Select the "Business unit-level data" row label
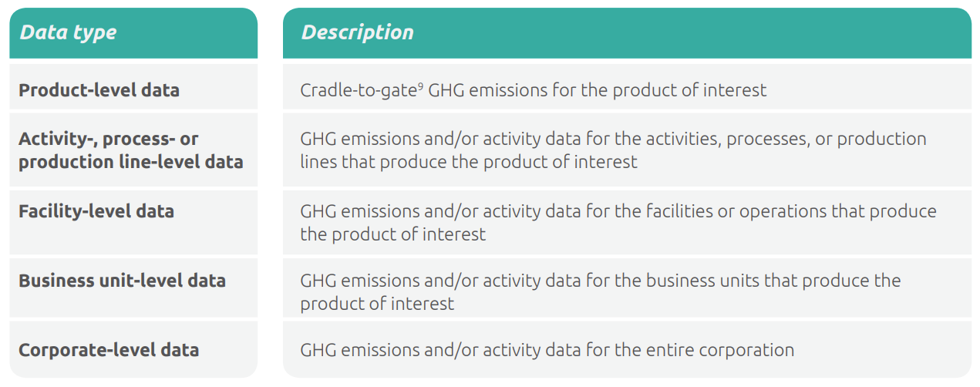 pos(122,280)
